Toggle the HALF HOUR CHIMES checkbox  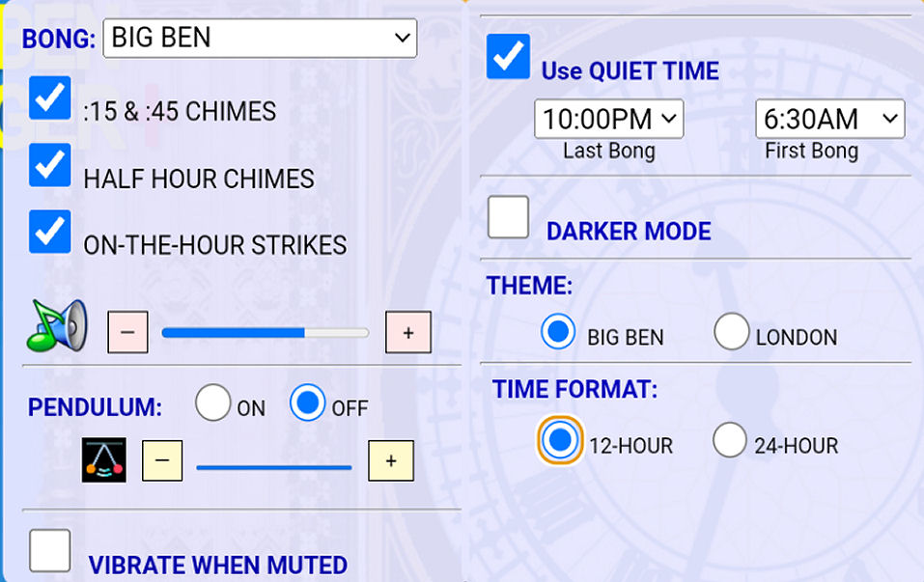coord(50,165)
